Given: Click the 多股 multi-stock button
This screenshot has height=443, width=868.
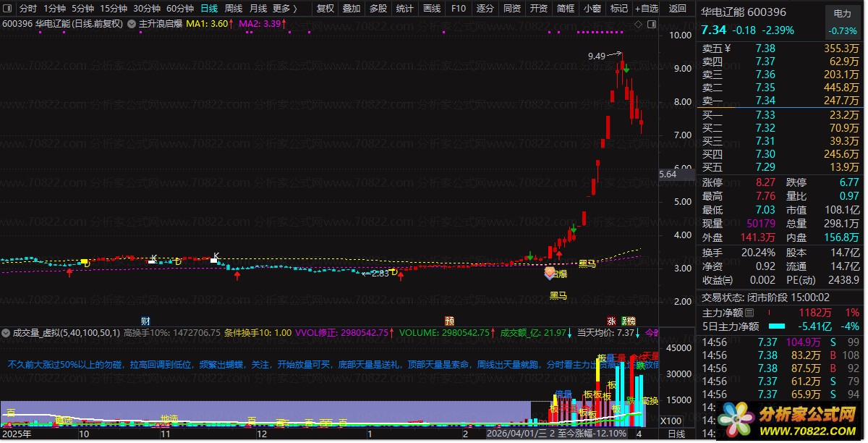Looking at the screenshot, I should (378, 9).
